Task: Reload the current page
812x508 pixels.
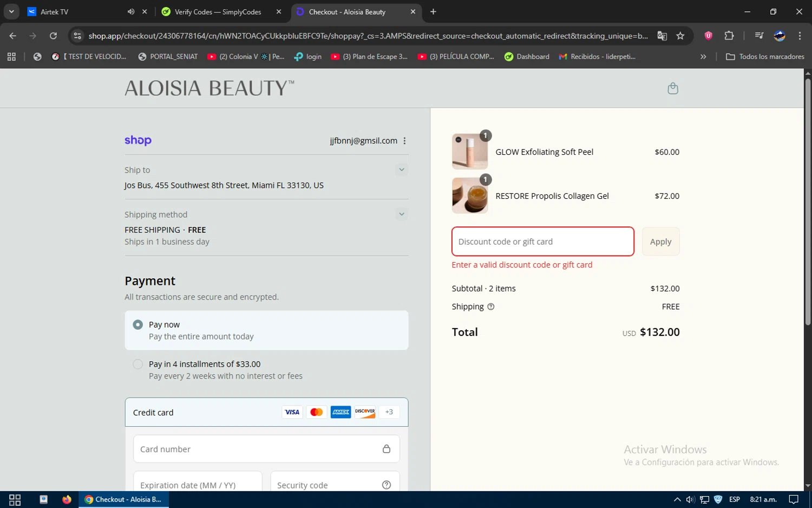Action: [53, 36]
